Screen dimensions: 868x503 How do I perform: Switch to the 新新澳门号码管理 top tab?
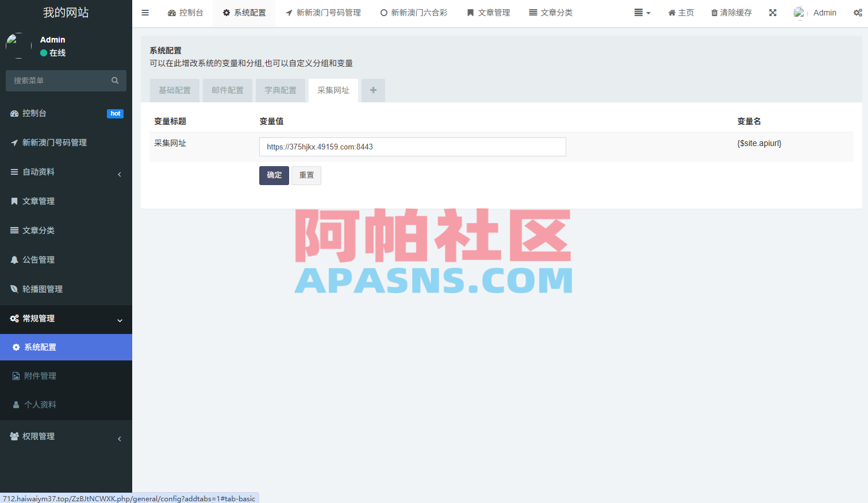[x=323, y=13]
